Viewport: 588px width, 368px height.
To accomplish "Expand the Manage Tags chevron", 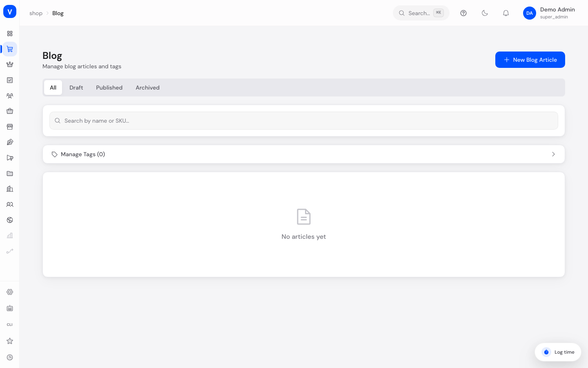I will pyautogui.click(x=553, y=154).
